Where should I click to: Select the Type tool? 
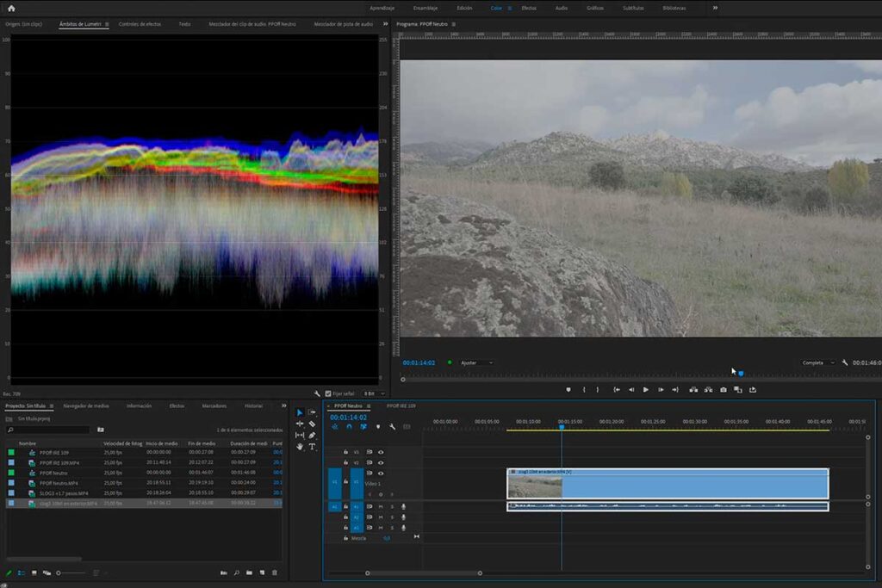click(x=312, y=447)
